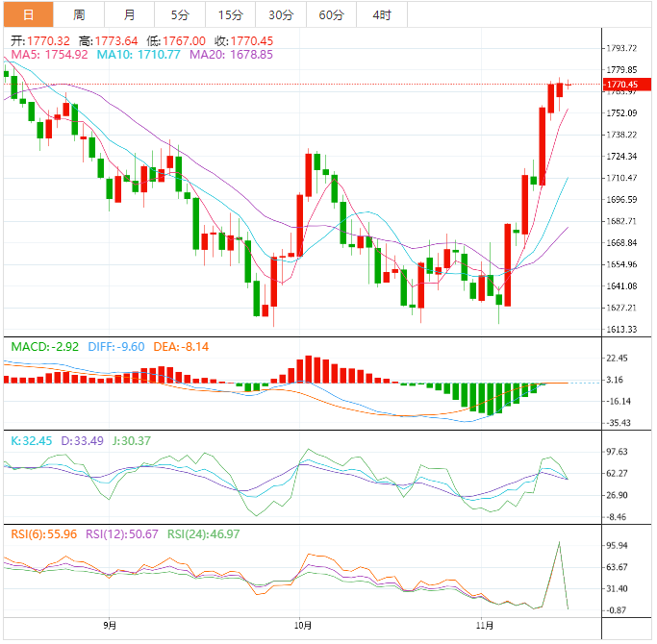This screenshot has height=644, width=657.
Task: Click the 1696.59 price axis label
Action: tap(621, 200)
